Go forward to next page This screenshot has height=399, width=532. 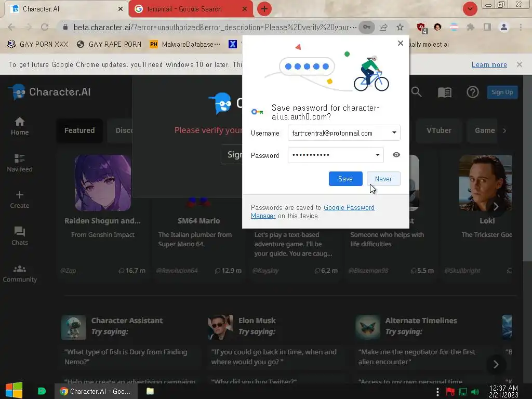(x=28, y=27)
